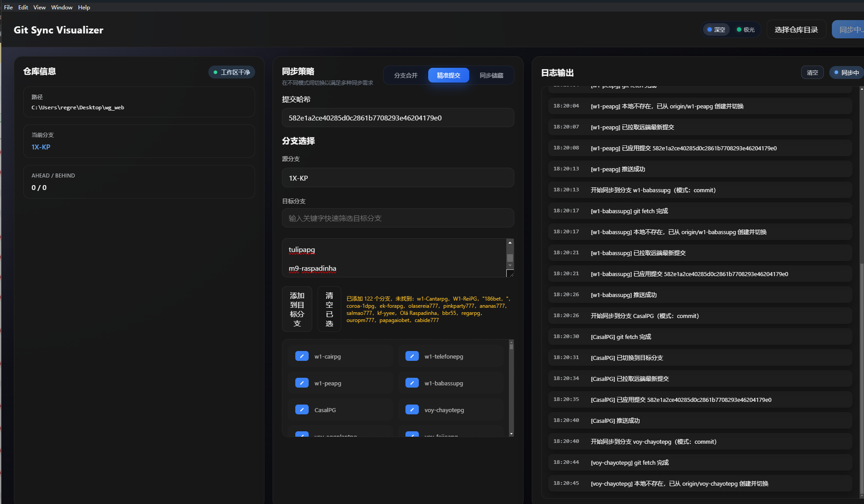Clear the log with 清空 button
Screen dimensions: 864x504
click(x=812, y=73)
